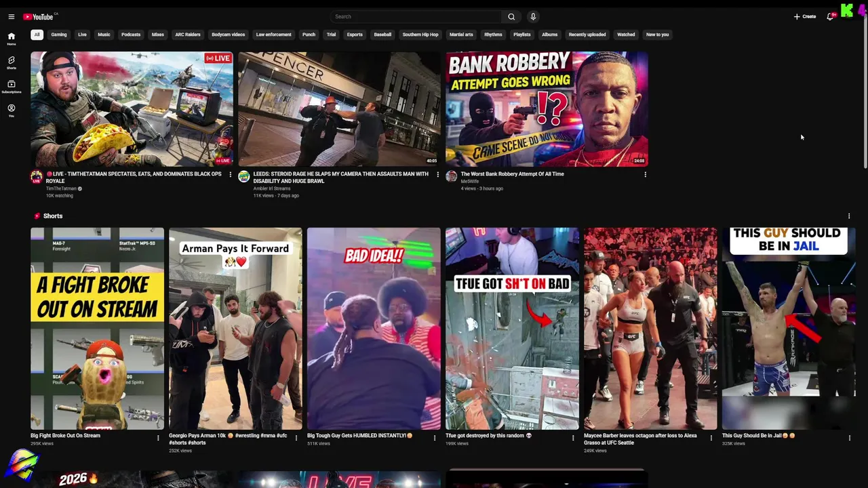This screenshot has width=868, height=488.
Task: Select the Esports filter chip
Action: click(x=355, y=35)
